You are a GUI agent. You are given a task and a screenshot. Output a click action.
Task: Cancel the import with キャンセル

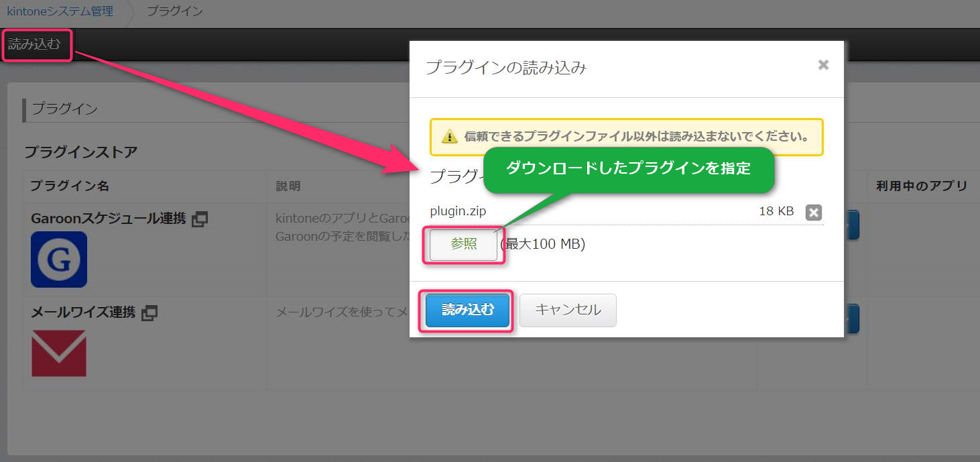point(568,310)
